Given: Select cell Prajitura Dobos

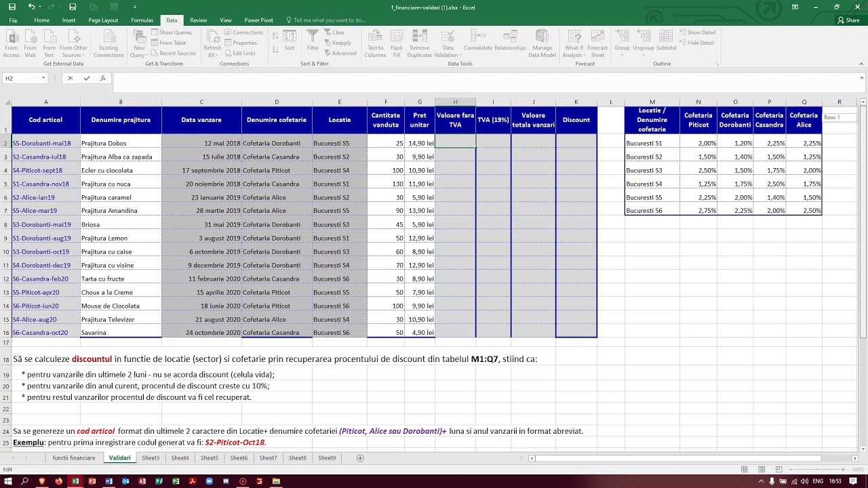Looking at the screenshot, I should point(121,143).
